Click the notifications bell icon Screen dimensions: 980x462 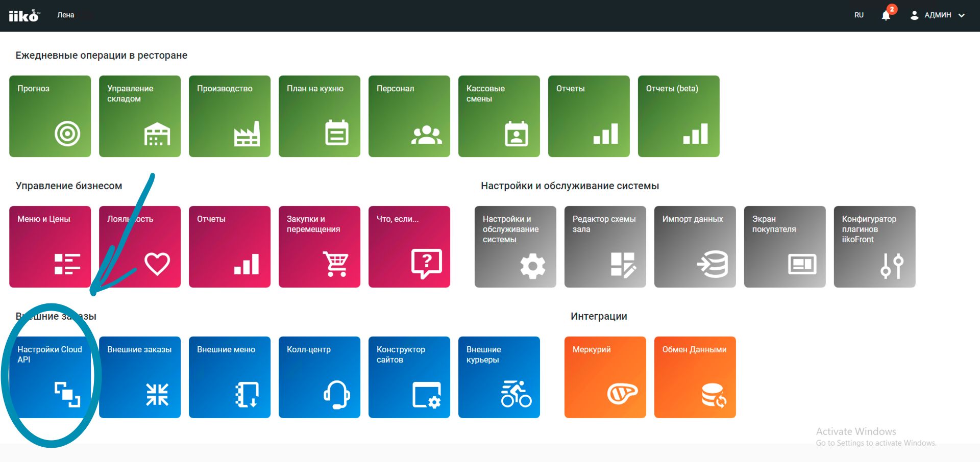[x=886, y=15]
